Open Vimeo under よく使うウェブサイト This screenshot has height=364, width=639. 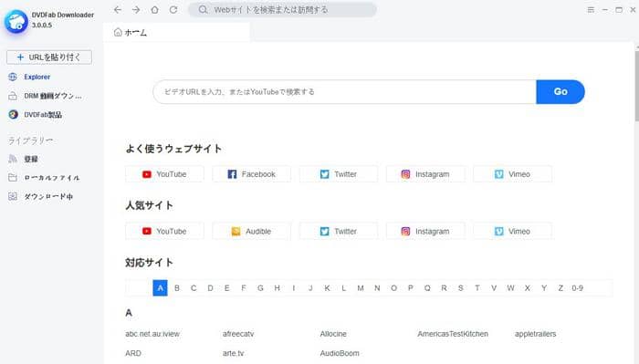pyautogui.click(x=513, y=174)
